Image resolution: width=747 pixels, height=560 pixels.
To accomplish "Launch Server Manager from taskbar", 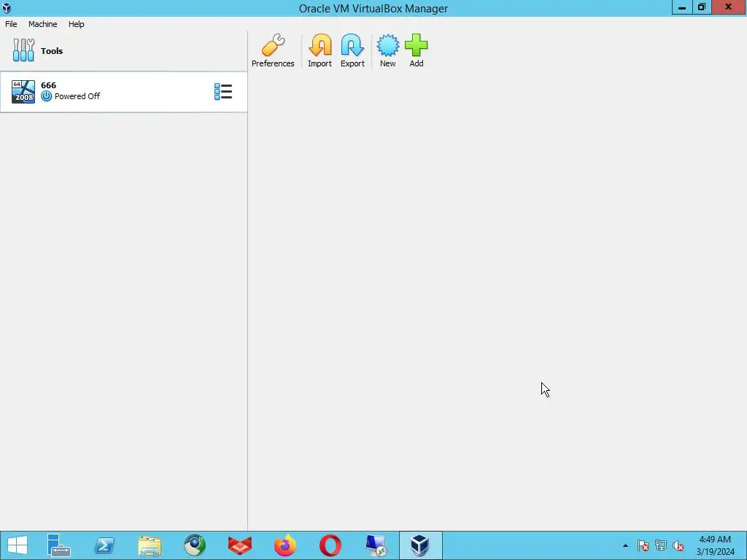I will (59, 545).
